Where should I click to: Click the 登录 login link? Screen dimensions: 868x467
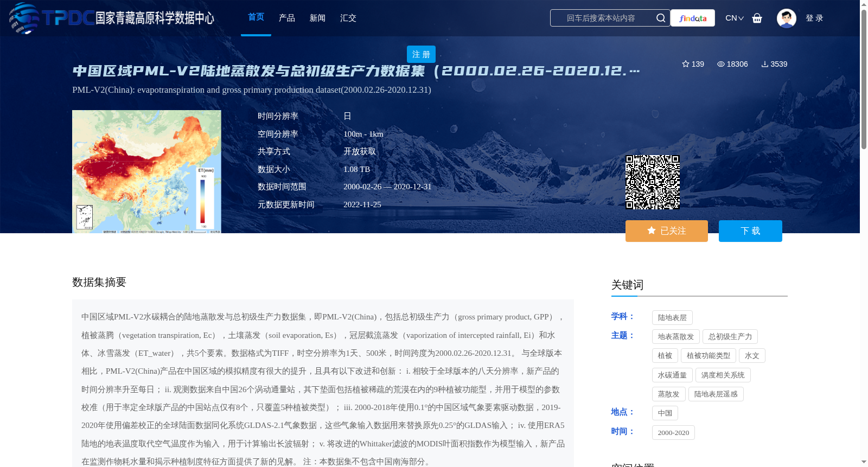click(814, 18)
